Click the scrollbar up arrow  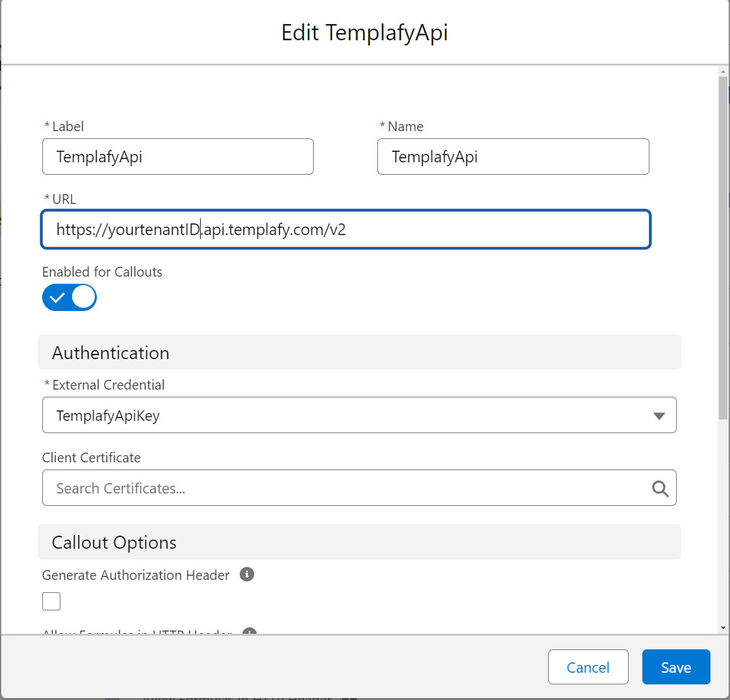(723, 71)
